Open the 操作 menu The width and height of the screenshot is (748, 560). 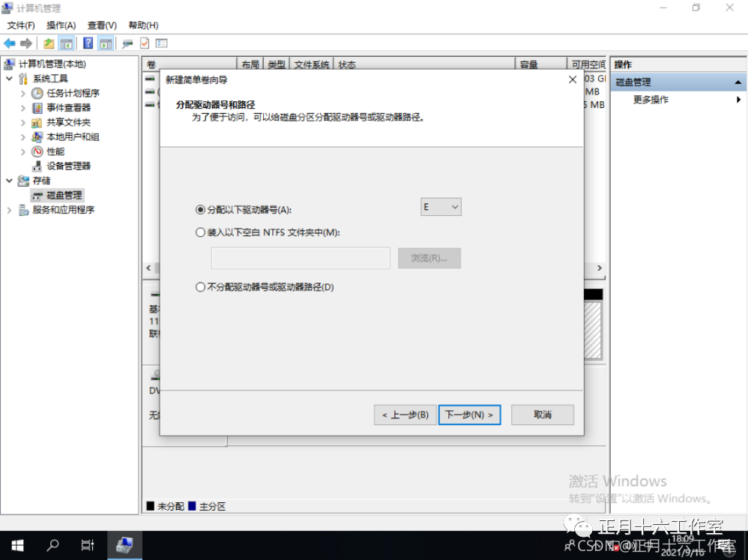[60, 25]
